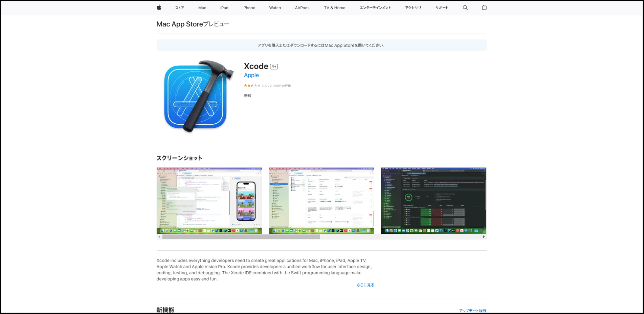Click the star rating icons
Viewport: 644px width, 314px height.
tap(252, 86)
